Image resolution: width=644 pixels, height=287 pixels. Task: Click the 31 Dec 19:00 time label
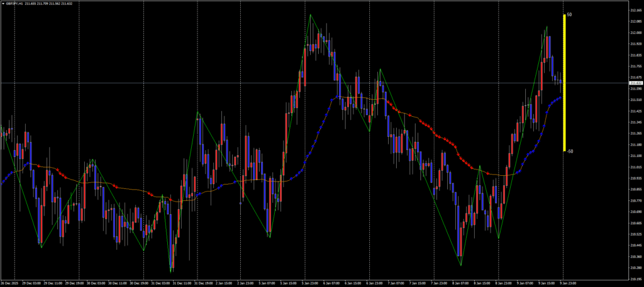point(204,283)
